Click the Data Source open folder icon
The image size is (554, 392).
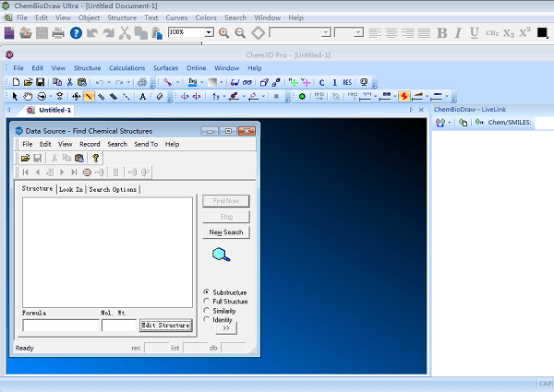pos(25,158)
